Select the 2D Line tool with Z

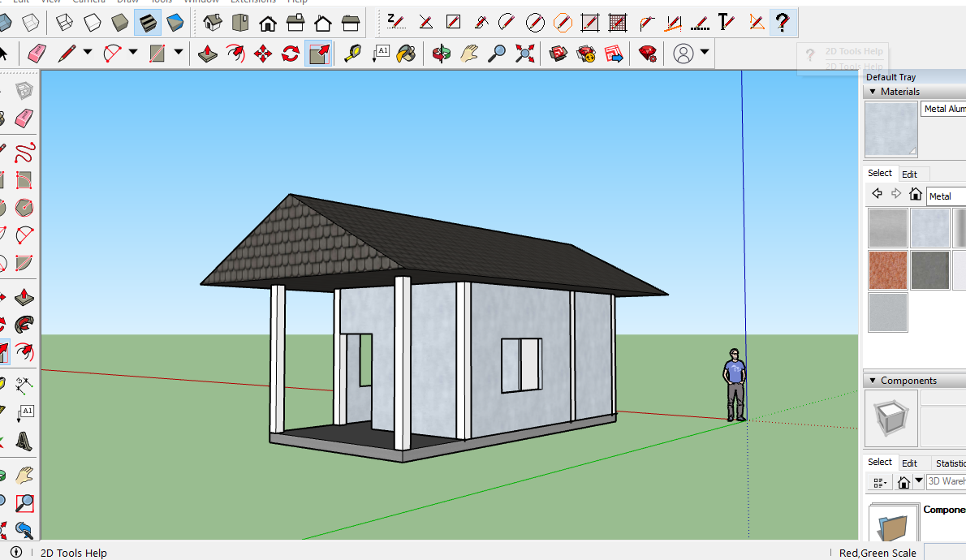tap(396, 23)
